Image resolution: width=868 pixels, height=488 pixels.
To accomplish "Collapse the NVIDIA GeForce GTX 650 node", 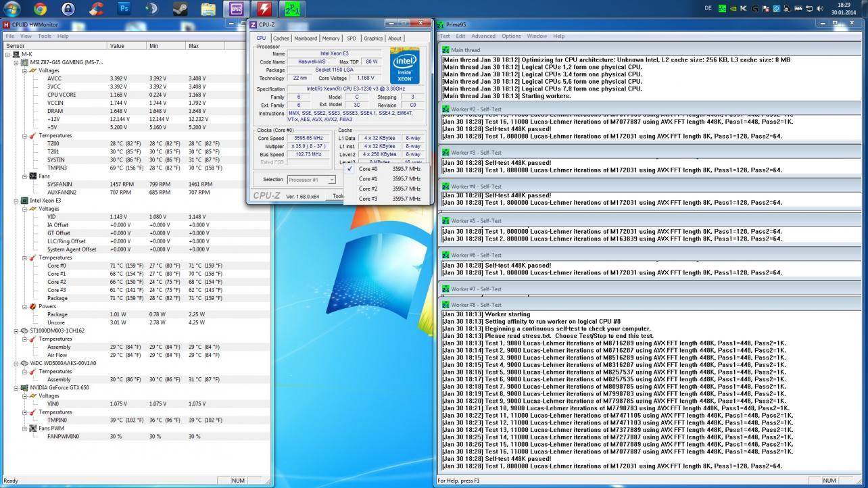I will pos(16,387).
